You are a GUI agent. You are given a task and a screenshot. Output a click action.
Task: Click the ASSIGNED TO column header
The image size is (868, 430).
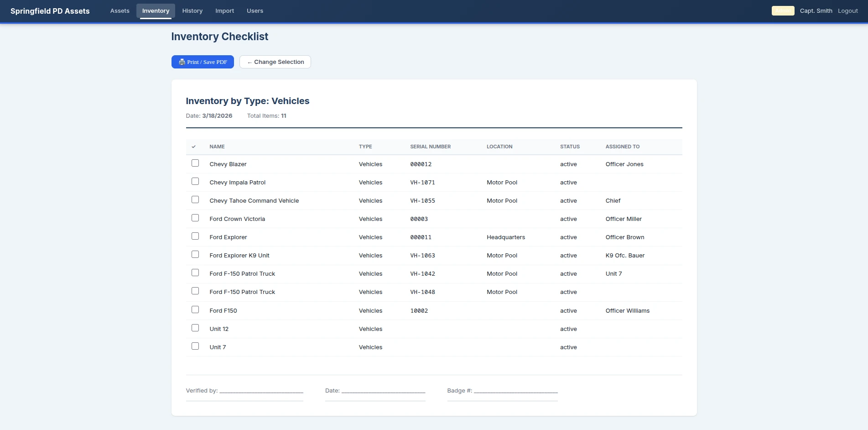(623, 147)
